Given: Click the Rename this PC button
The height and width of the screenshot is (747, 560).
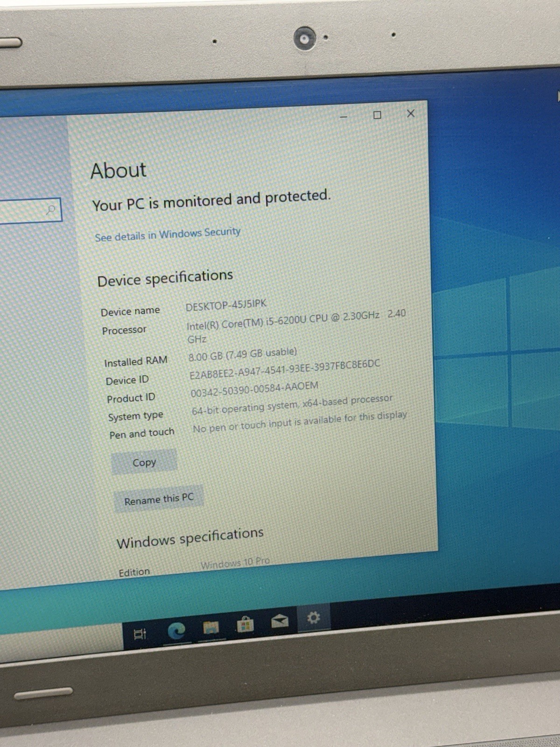Looking at the screenshot, I should 159,500.
